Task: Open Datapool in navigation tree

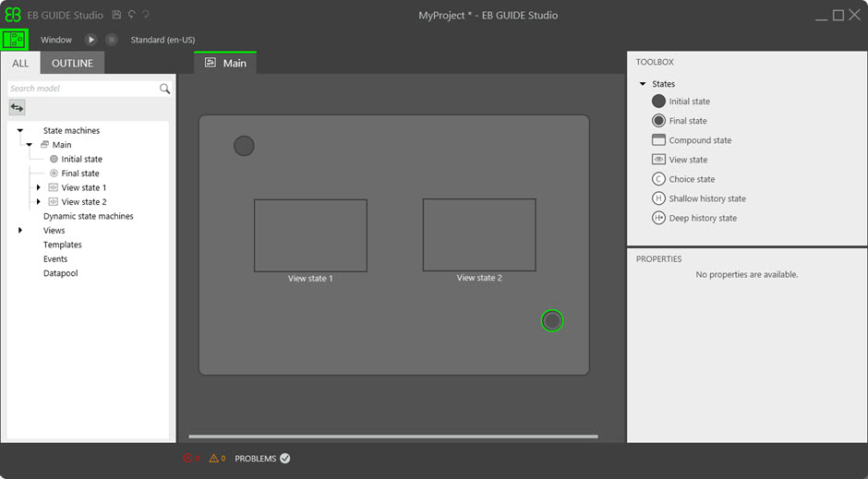Action: [60, 273]
